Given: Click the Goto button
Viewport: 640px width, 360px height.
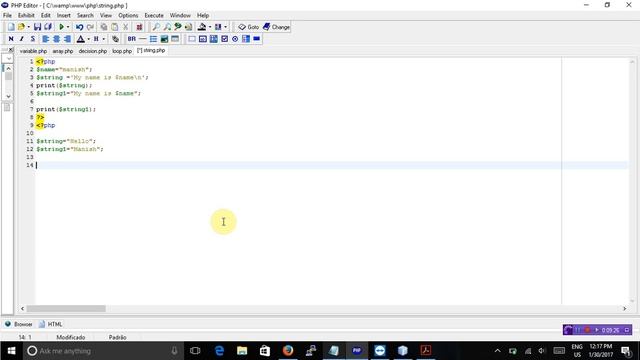Looking at the screenshot, I should coord(249,27).
